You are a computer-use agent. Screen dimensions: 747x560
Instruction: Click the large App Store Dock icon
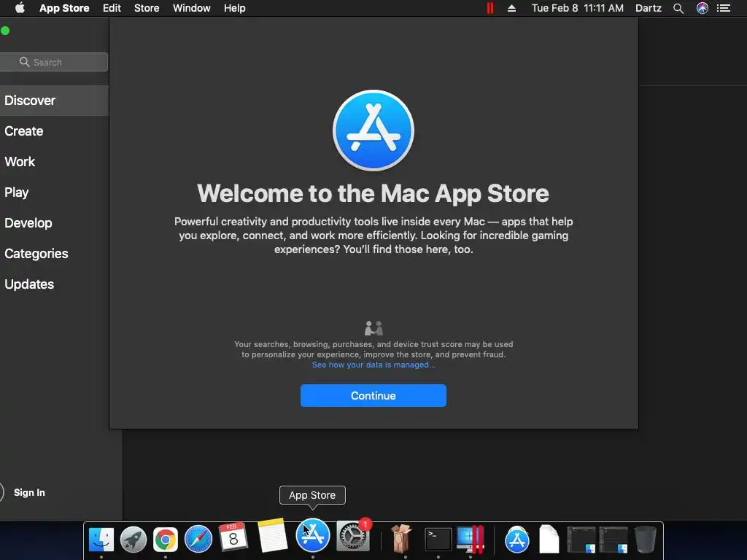click(312, 535)
